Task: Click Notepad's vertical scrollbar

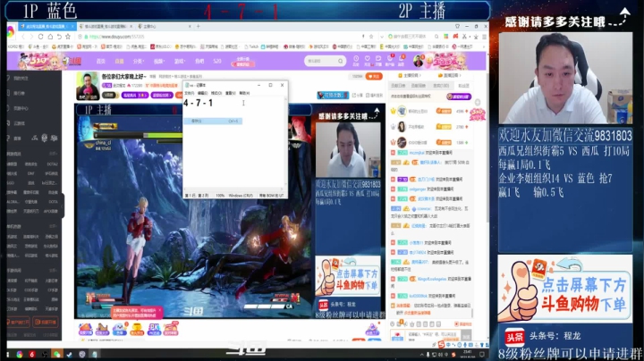Action: coord(285,142)
